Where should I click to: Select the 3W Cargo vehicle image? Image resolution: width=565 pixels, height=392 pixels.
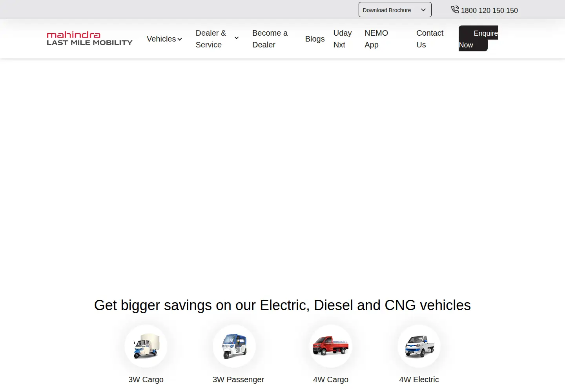pos(146,346)
